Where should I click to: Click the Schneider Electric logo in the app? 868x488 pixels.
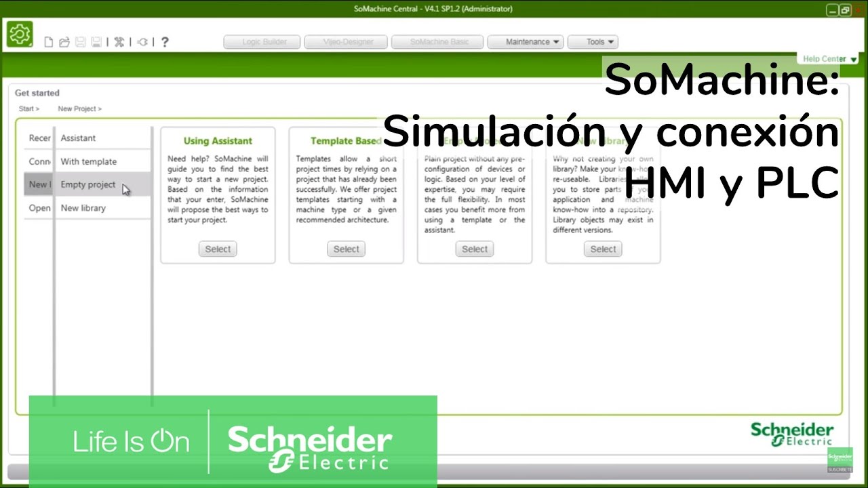(x=792, y=434)
